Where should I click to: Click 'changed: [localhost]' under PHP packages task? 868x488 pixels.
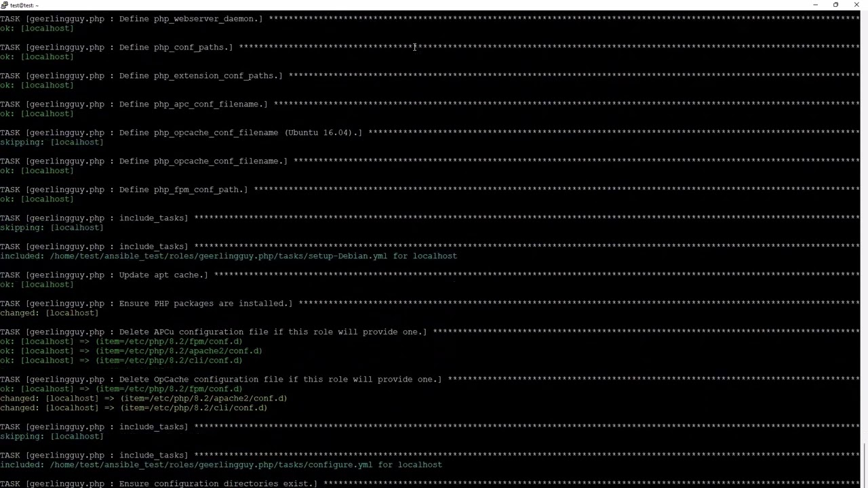click(x=49, y=313)
